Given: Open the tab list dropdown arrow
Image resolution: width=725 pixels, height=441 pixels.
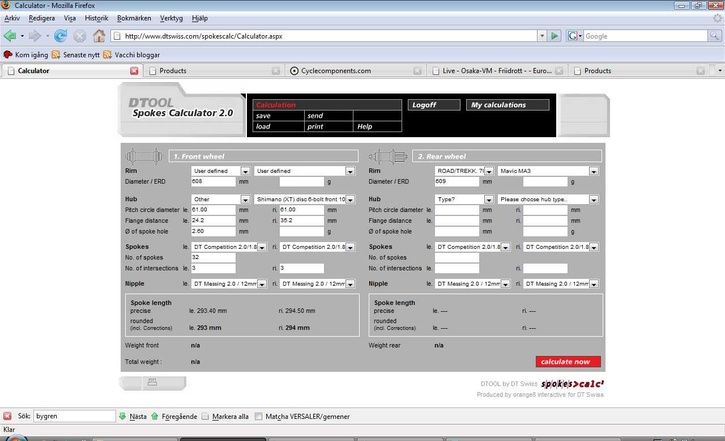Looking at the screenshot, I should (719, 71).
